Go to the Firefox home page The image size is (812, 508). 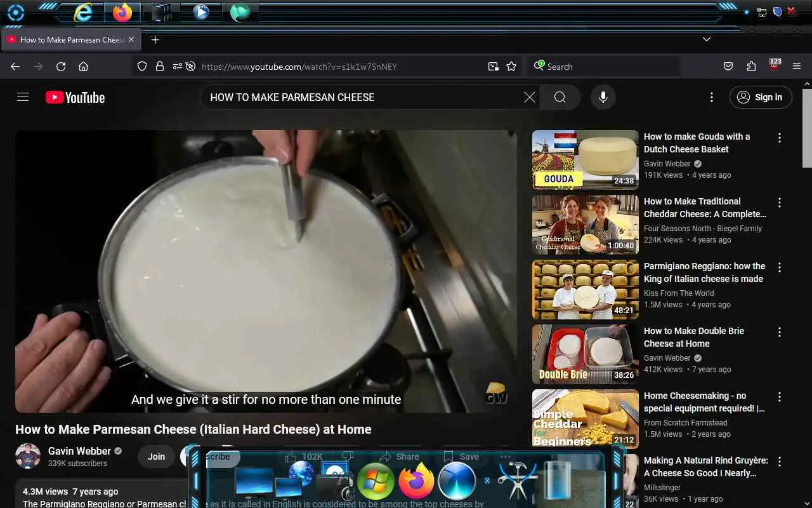tap(83, 66)
